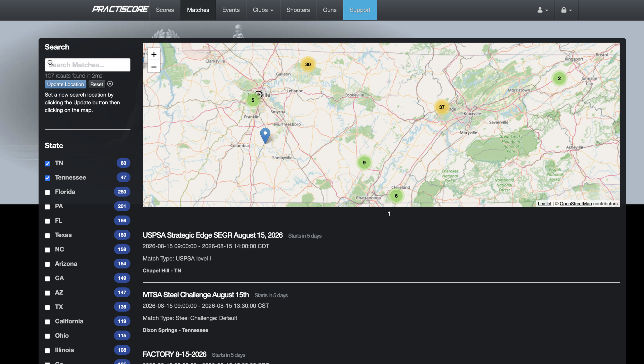Open the 37-match cluster near Knoxville
This screenshot has height=364, width=644.
pyautogui.click(x=442, y=107)
